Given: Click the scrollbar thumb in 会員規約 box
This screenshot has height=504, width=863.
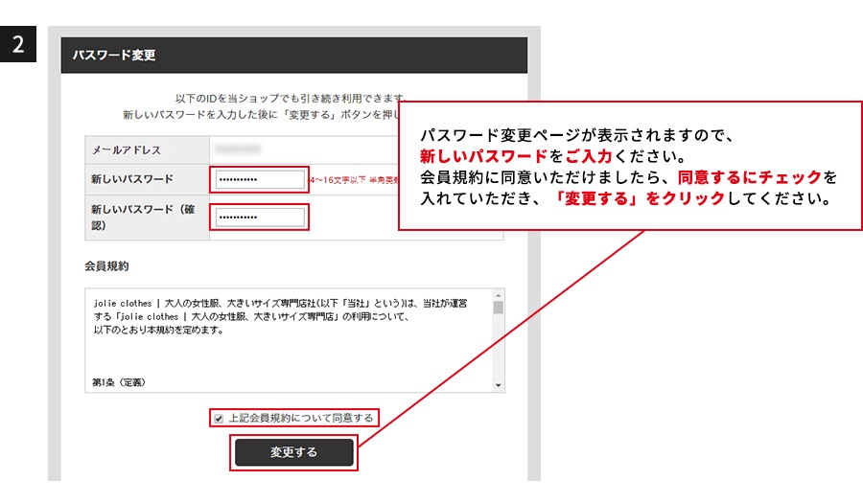Looking at the screenshot, I should coord(498,309).
